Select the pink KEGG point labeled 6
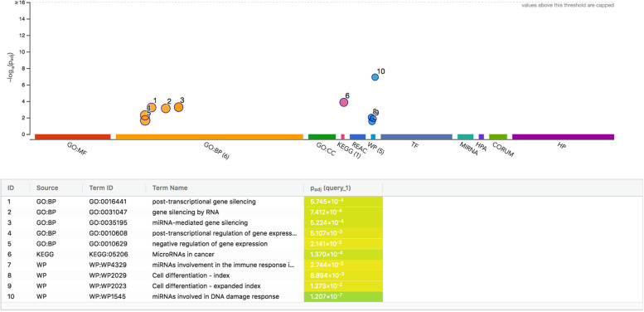Viewport: 644px width, 312px height. (344, 102)
